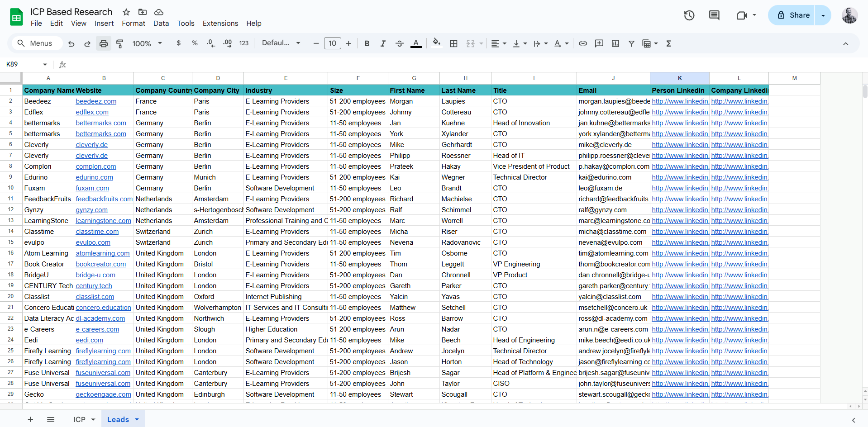Expand the text rotation dropdown
This screenshot has width=868, height=427.
tap(567, 44)
